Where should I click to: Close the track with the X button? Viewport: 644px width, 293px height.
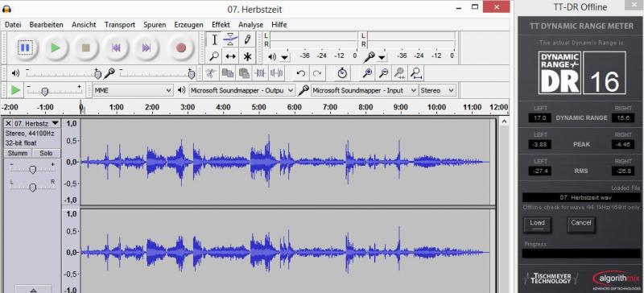pos(8,123)
